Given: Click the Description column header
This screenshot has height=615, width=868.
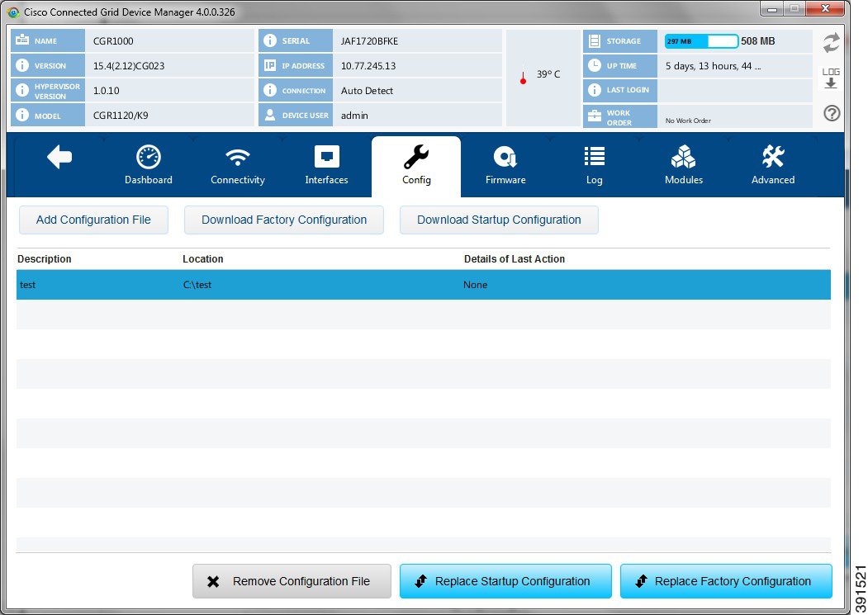Looking at the screenshot, I should coord(45,259).
